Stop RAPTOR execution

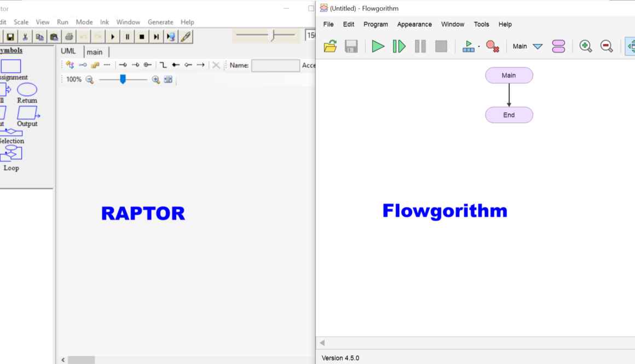(142, 37)
